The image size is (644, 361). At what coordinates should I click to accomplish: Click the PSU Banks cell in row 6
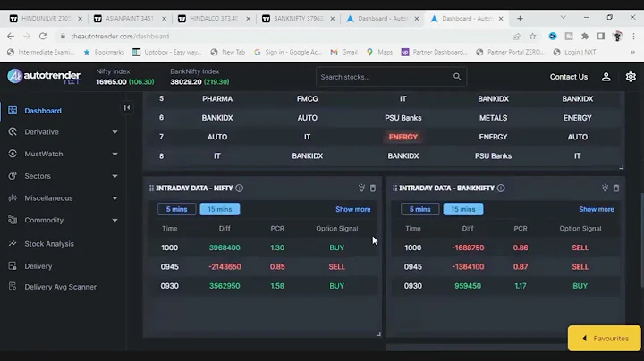coord(402,118)
